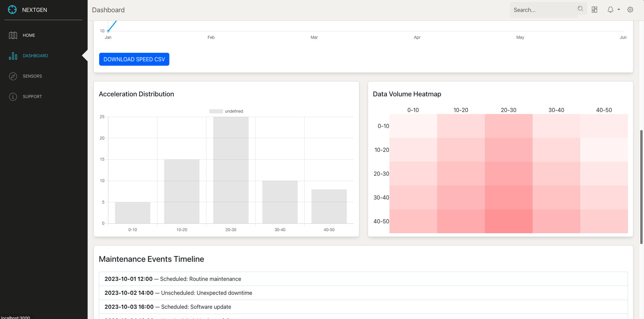Click the 20-30 acceleration bar

[x=231, y=170]
